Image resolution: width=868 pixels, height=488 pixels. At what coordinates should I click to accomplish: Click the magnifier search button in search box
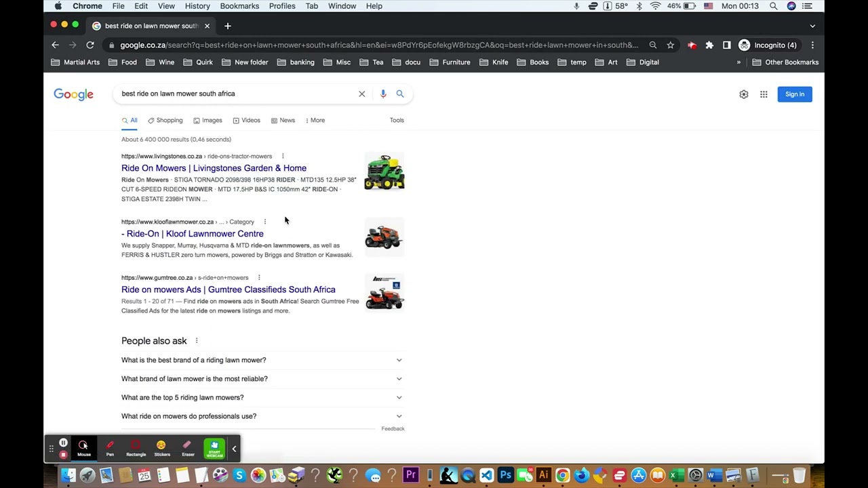(x=400, y=94)
